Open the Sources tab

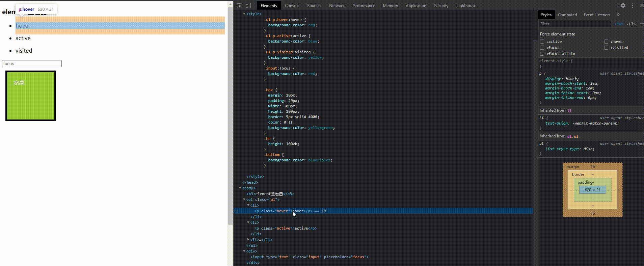click(x=314, y=6)
